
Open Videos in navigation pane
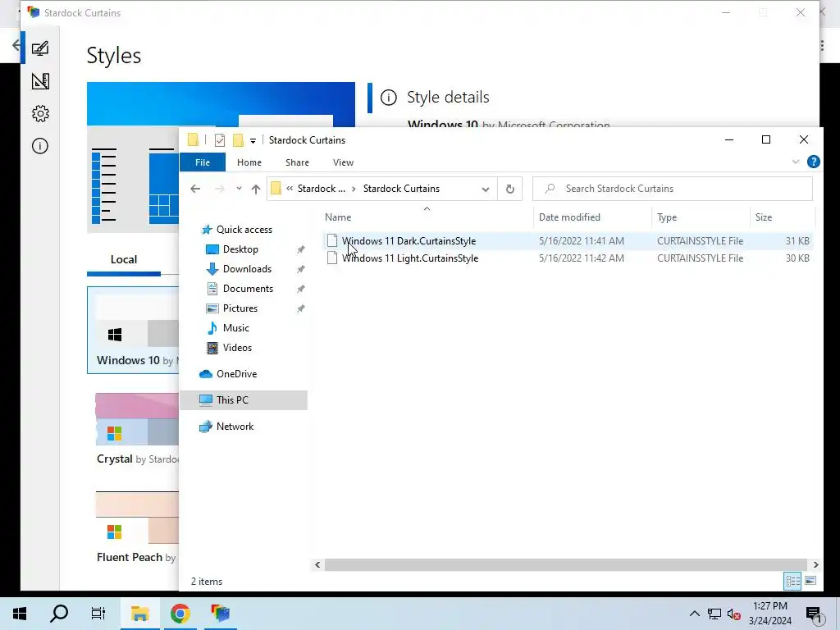click(x=237, y=348)
